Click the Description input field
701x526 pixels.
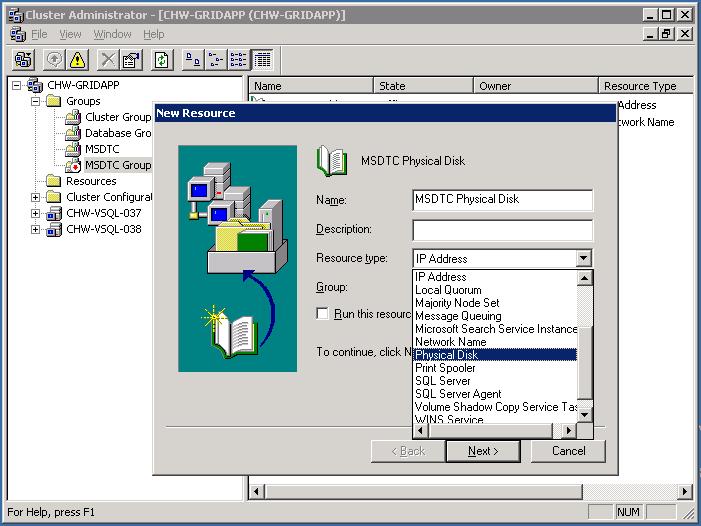click(503, 230)
